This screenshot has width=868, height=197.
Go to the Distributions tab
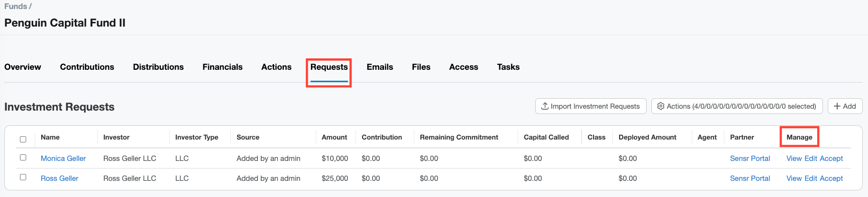[x=158, y=67]
